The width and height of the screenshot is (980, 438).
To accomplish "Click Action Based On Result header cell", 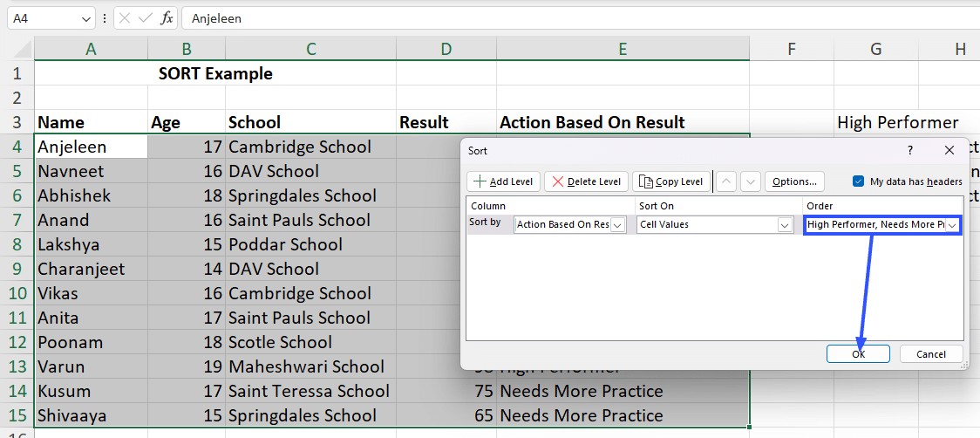I will click(623, 122).
